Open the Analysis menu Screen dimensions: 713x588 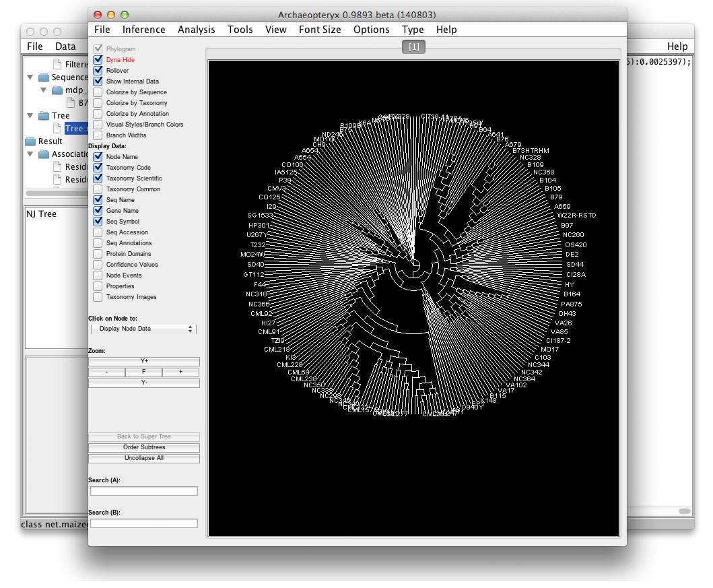click(196, 30)
